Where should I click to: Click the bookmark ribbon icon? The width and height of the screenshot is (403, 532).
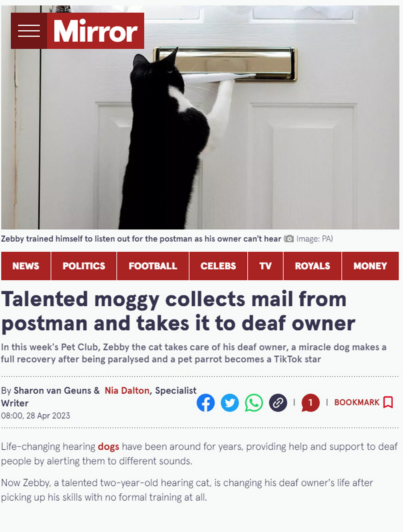click(x=388, y=402)
